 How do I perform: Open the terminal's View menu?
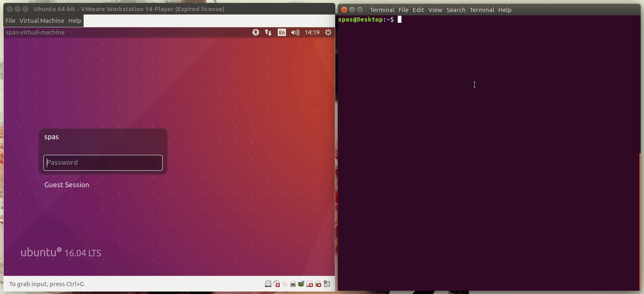point(435,10)
